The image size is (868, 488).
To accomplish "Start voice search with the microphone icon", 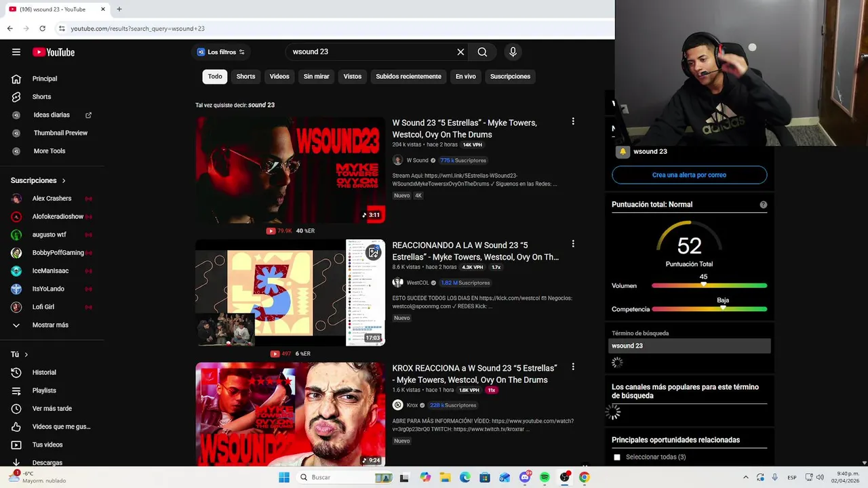I will 513,52.
